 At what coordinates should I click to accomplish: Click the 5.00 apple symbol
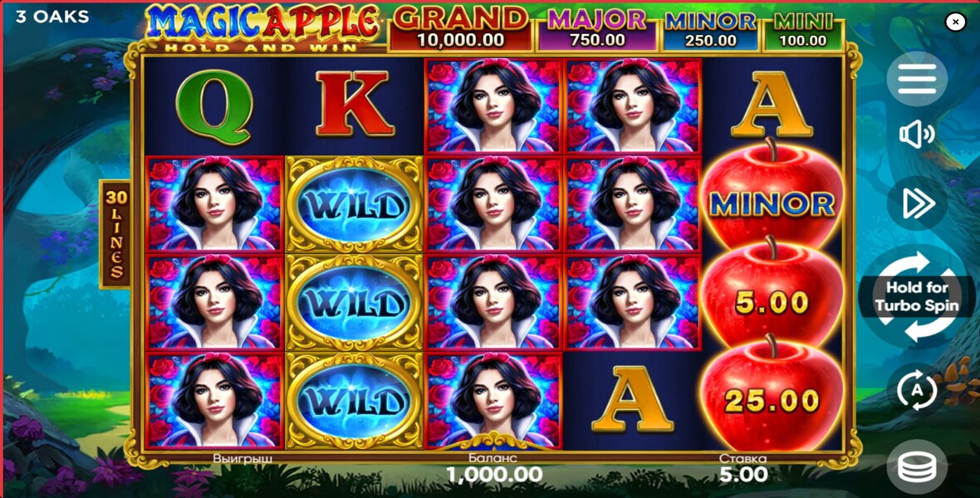[772, 297]
